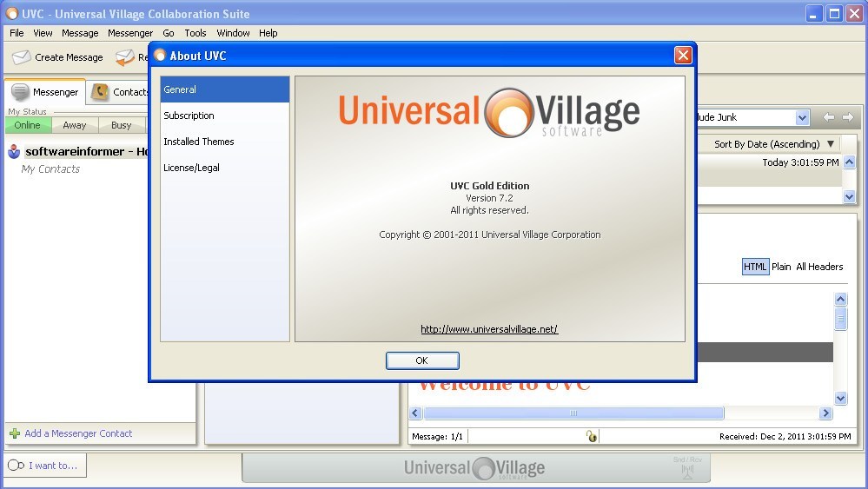Click the Universal Village logo in About dialog
Viewport: 868px width, 489px height.
point(489,114)
